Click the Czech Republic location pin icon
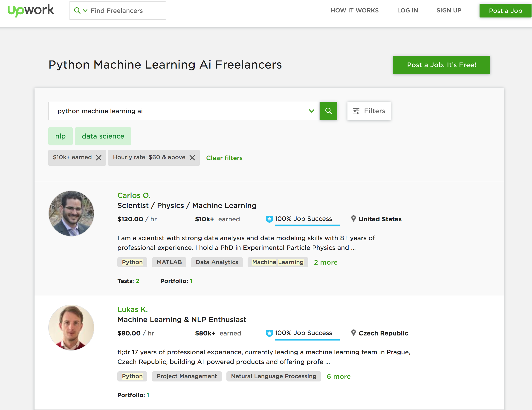The image size is (532, 410). [x=353, y=332]
